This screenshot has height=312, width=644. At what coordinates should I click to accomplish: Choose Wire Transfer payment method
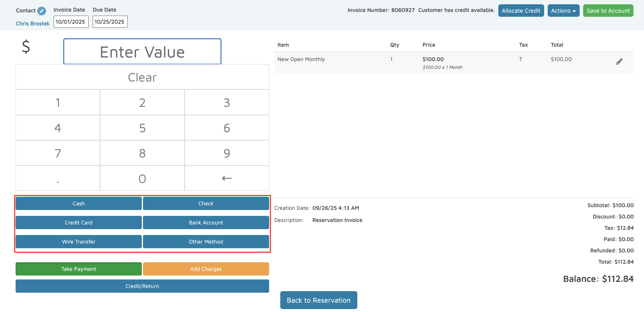(x=78, y=242)
